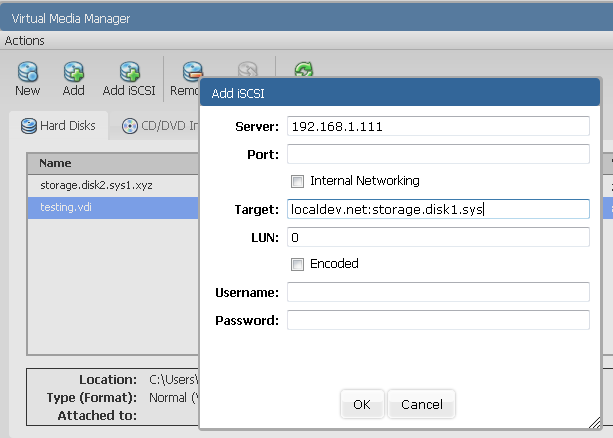This screenshot has width=613, height=438.
Task: Click the LUN input field
Action: pos(438,237)
